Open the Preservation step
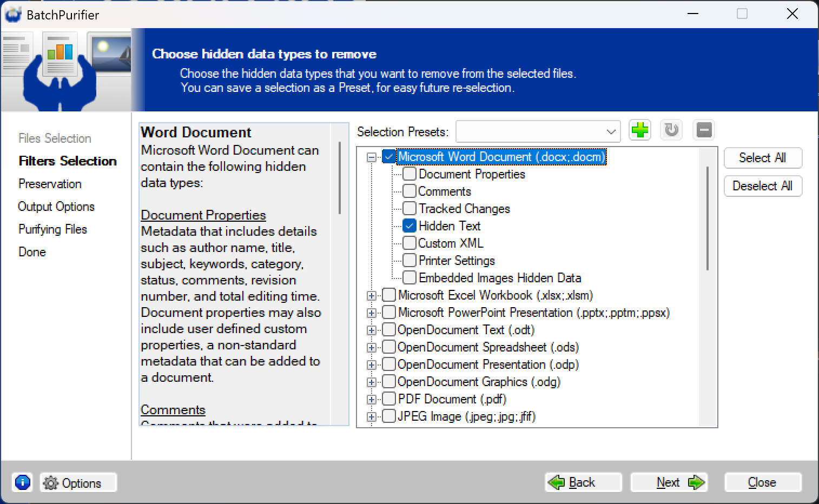Viewport: 819px width, 504px height. click(x=50, y=184)
